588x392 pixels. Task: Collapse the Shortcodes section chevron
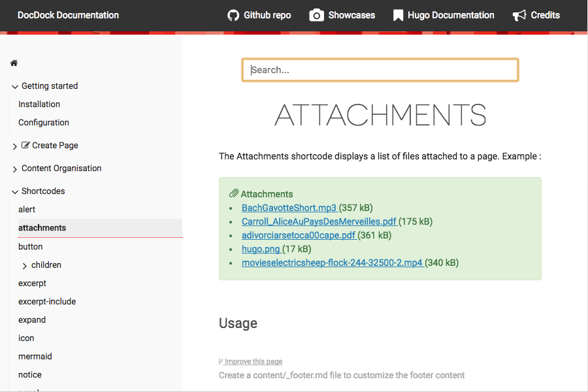coord(15,192)
